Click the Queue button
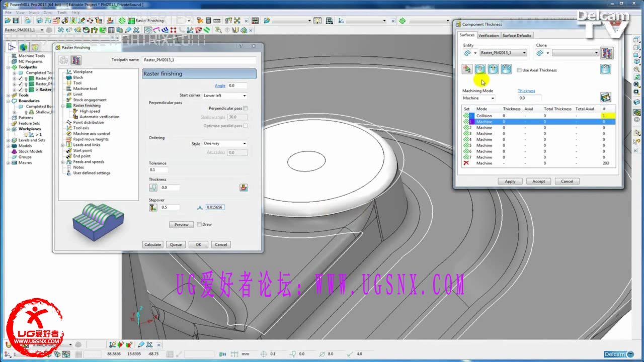 pyautogui.click(x=176, y=244)
